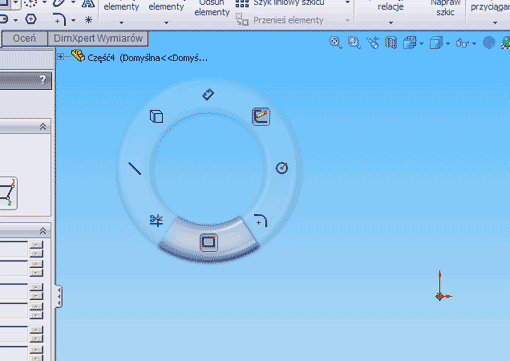The width and height of the screenshot is (510, 361).
Task: Open the display style dropdown arrow
Action: pyautogui.click(x=448, y=44)
